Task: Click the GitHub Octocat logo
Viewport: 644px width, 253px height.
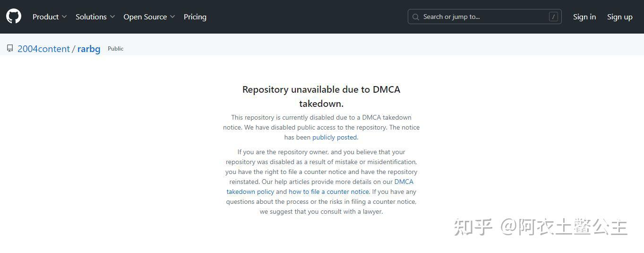Action: (14, 17)
